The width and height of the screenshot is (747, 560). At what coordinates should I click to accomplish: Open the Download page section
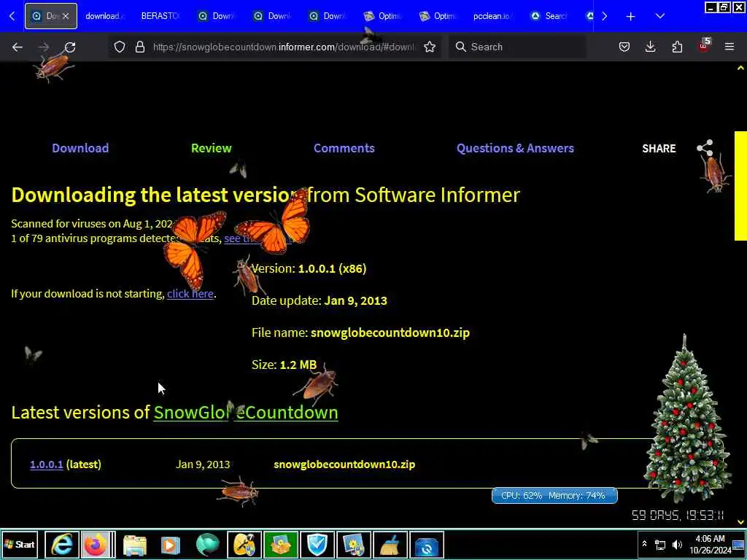[80, 147]
